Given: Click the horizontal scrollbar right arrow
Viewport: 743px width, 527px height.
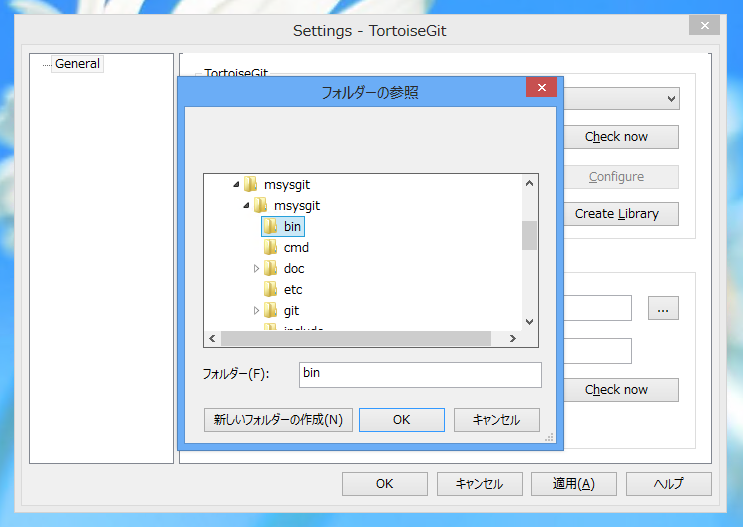Looking at the screenshot, I should 512,338.
